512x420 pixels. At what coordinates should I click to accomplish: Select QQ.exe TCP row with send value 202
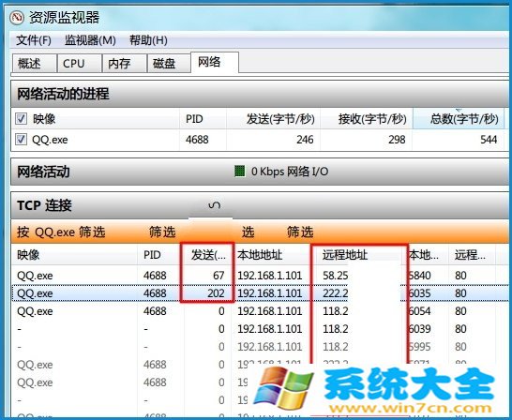[260, 293]
